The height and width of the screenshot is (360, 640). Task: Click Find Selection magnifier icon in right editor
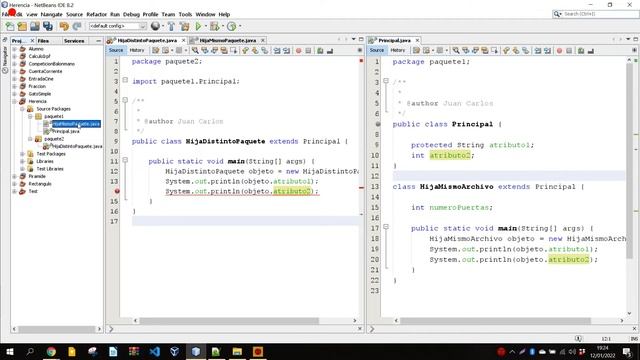point(456,50)
